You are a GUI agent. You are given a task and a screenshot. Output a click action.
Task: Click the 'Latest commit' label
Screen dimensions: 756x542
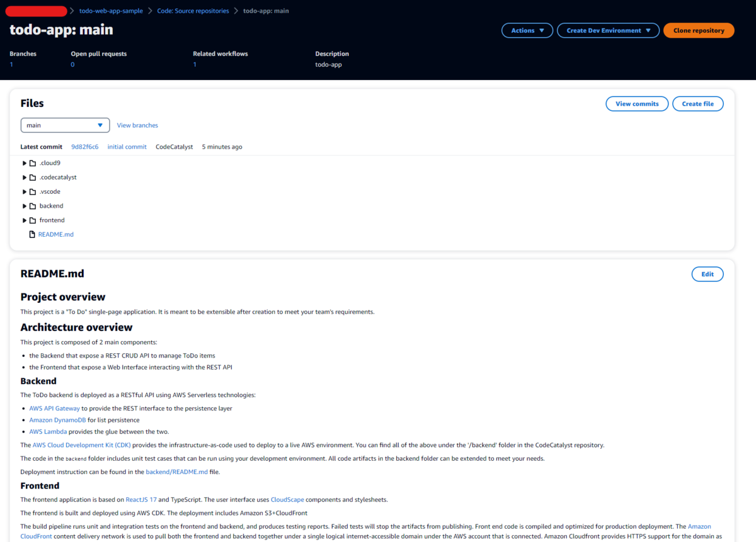[41, 147]
